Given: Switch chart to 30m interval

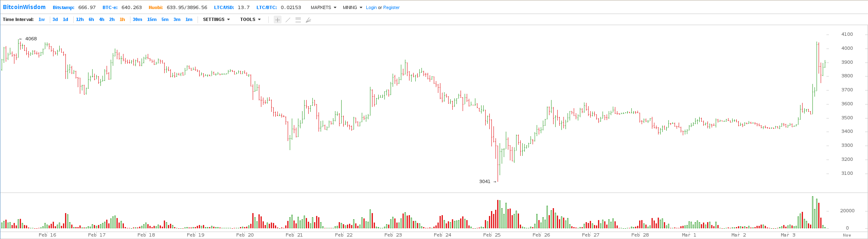Looking at the screenshot, I should (137, 19).
